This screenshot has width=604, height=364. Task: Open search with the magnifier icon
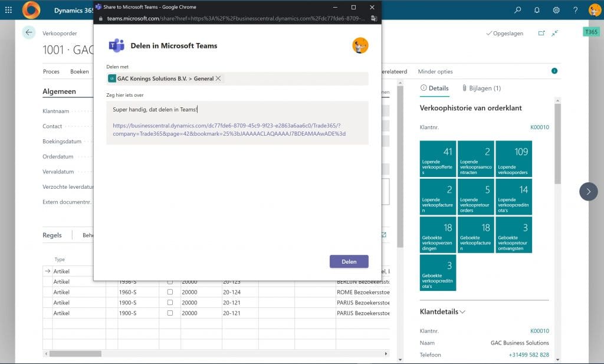tap(518, 10)
